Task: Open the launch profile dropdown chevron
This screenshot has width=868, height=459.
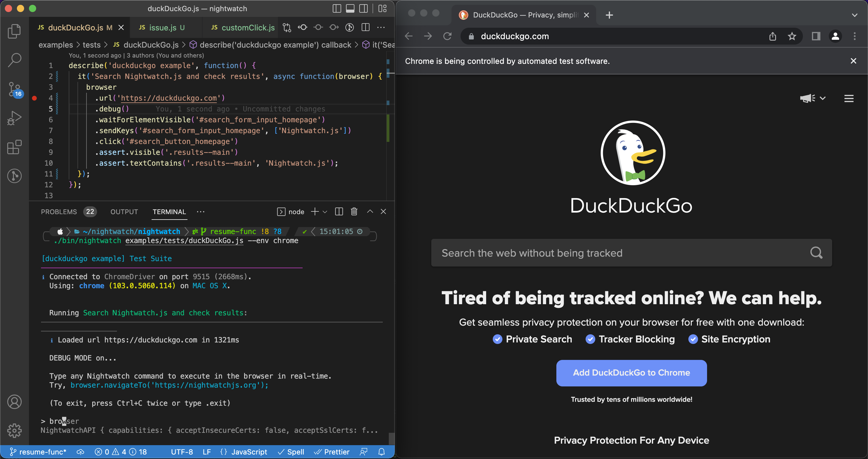Action: tap(325, 212)
